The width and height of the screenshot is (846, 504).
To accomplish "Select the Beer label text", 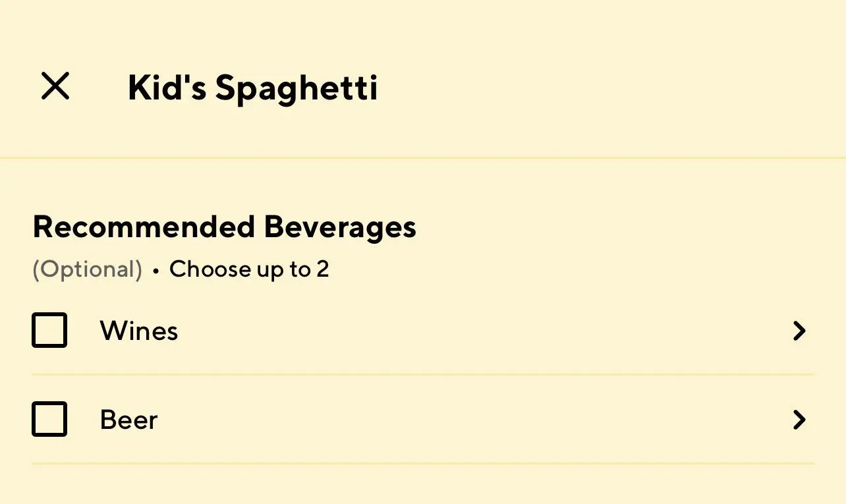I will [x=128, y=420].
